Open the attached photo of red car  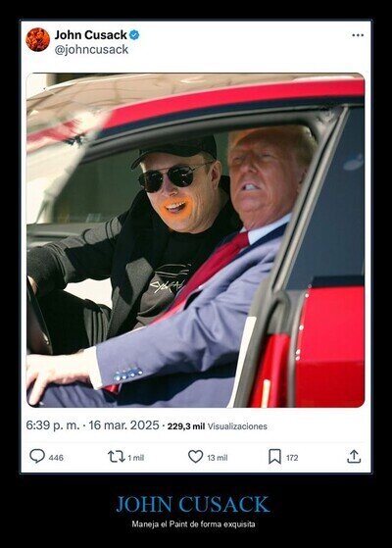pos(196,240)
